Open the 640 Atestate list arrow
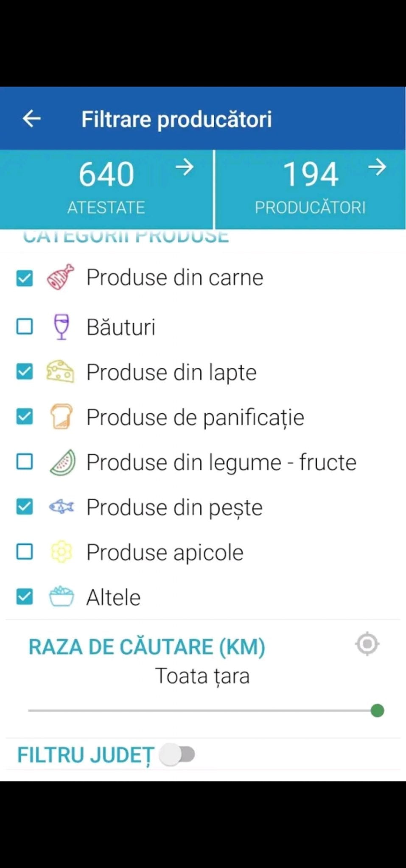406x868 pixels. [185, 168]
